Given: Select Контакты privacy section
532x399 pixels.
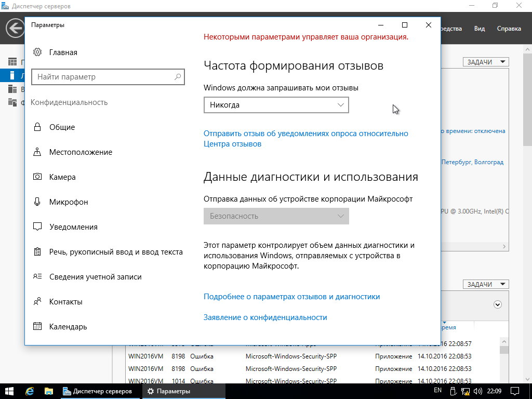Looking at the screenshot, I should tap(65, 302).
